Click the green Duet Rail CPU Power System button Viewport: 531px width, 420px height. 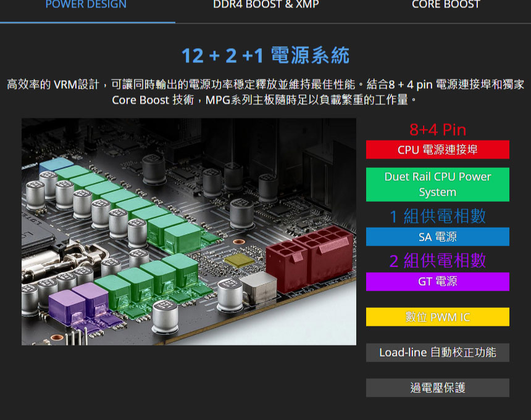click(x=438, y=184)
